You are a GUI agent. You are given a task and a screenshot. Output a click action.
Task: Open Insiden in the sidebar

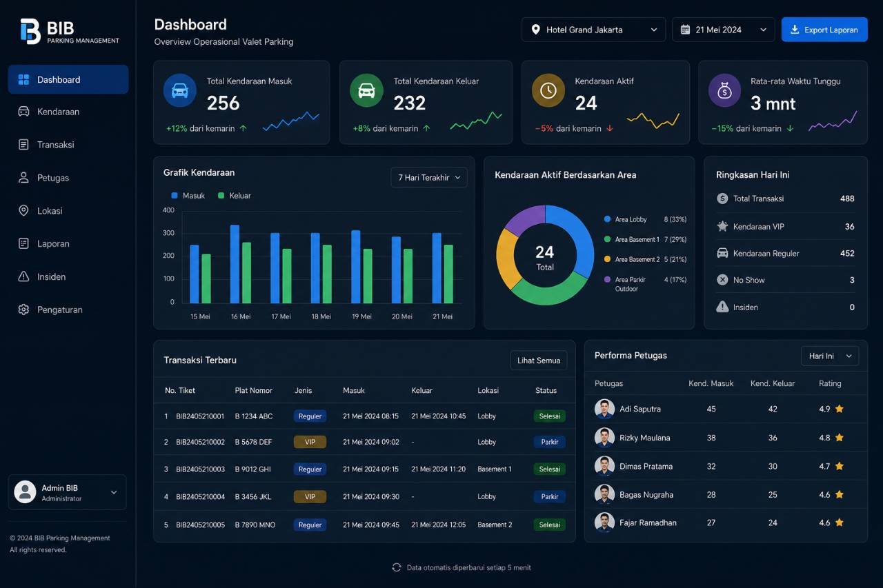(68, 276)
